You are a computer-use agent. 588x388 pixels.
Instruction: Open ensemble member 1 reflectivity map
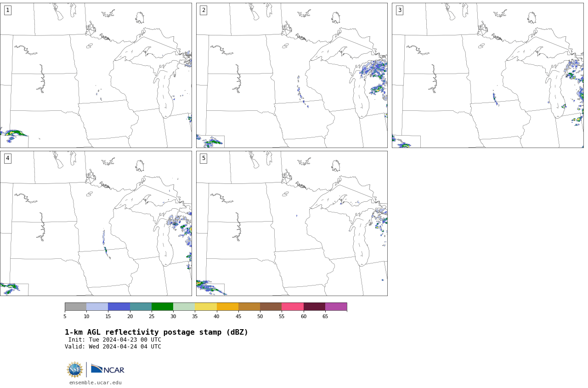pyautogui.click(x=96, y=75)
